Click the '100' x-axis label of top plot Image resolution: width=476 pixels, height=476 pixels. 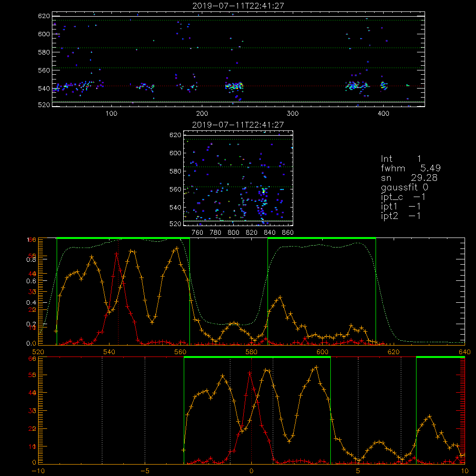click(x=111, y=114)
